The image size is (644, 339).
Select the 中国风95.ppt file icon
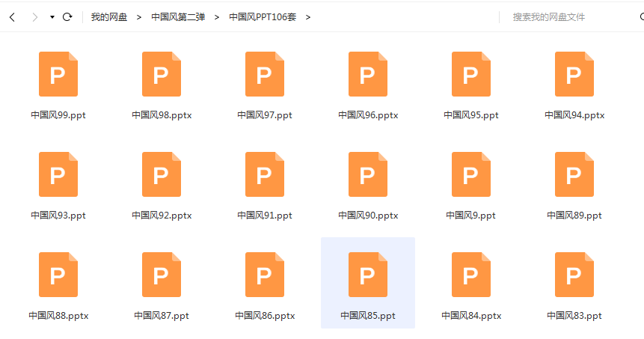[x=471, y=74]
